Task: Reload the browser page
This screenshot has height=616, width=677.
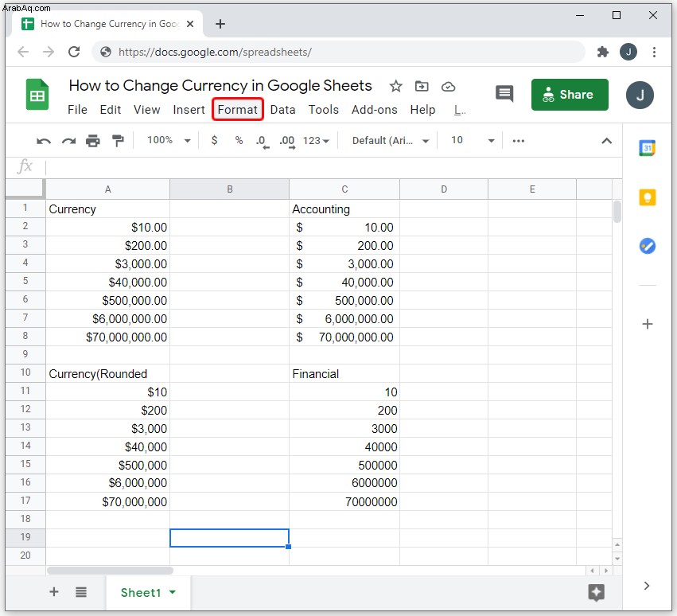Action: point(74,52)
